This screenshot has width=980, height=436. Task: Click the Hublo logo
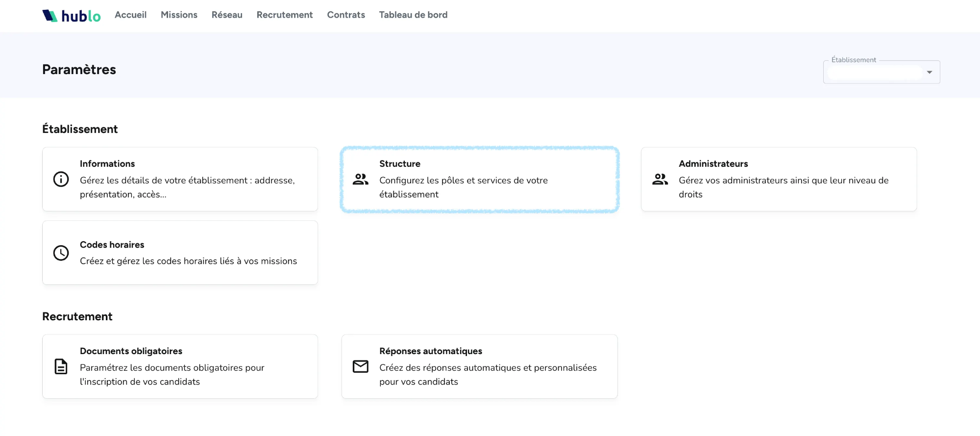pyautogui.click(x=72, y=16)
